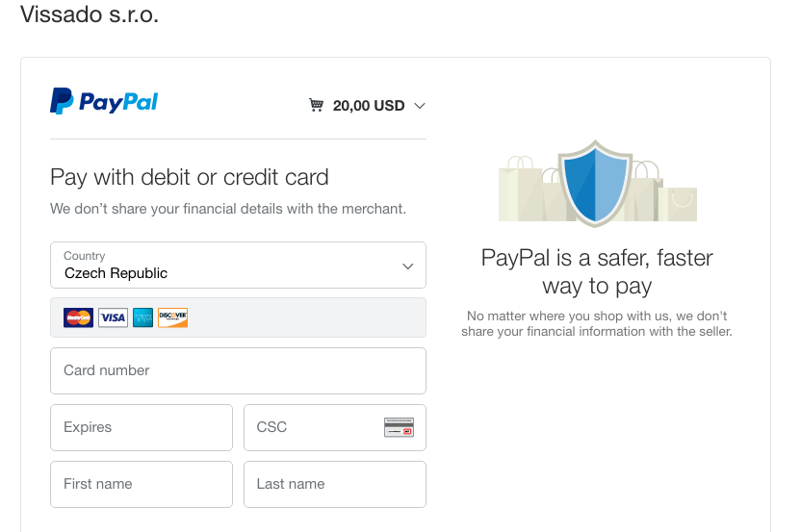
Task: Click the CSC card hint icon
Action: [x=399, y=428]
